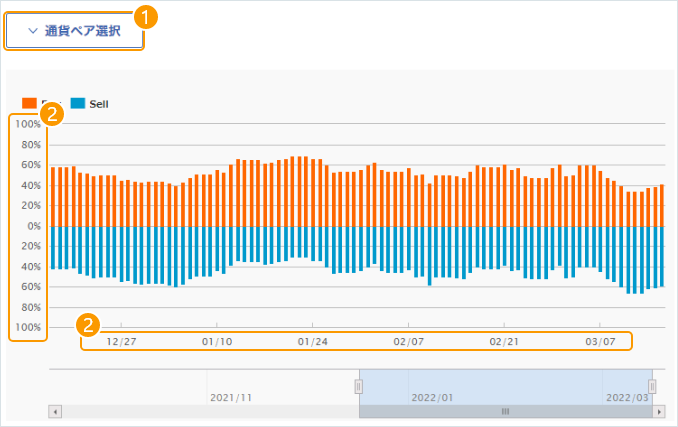The image size is (678, 427).
Task: Click the number 2 badge beside the x-axis dates
Action: [x=89, y=325]
